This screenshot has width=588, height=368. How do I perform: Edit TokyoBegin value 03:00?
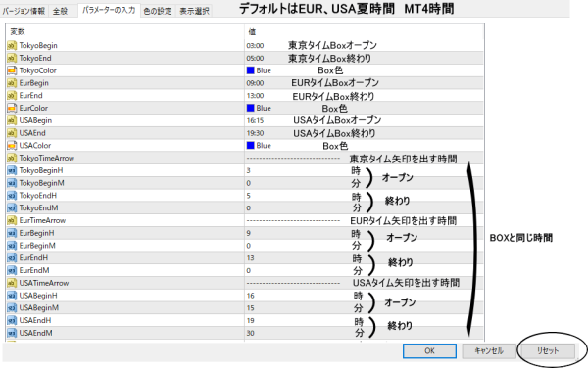click(255, 46)
